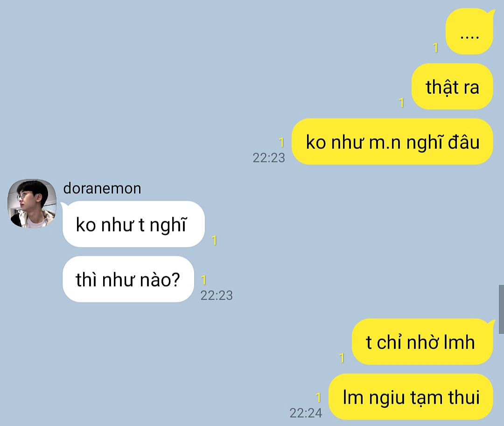Click unread count beside 't chỉ nhờ lmh'

[342, 358]
